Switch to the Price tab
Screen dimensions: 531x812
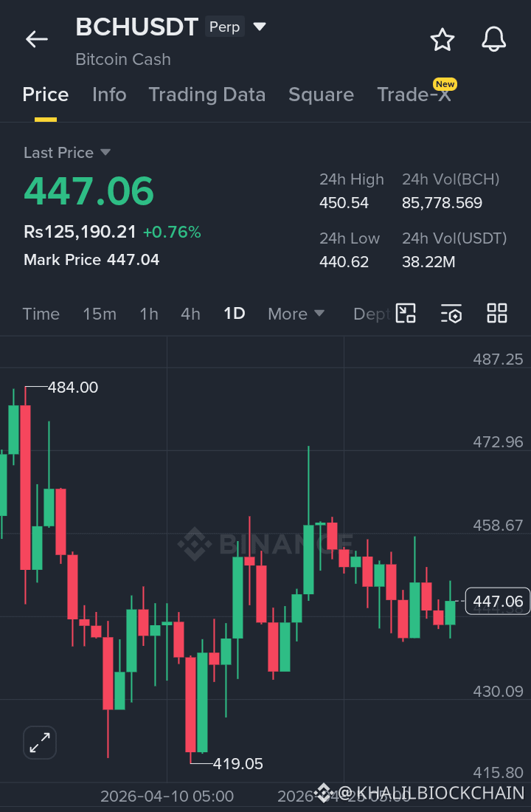(46, 94)
